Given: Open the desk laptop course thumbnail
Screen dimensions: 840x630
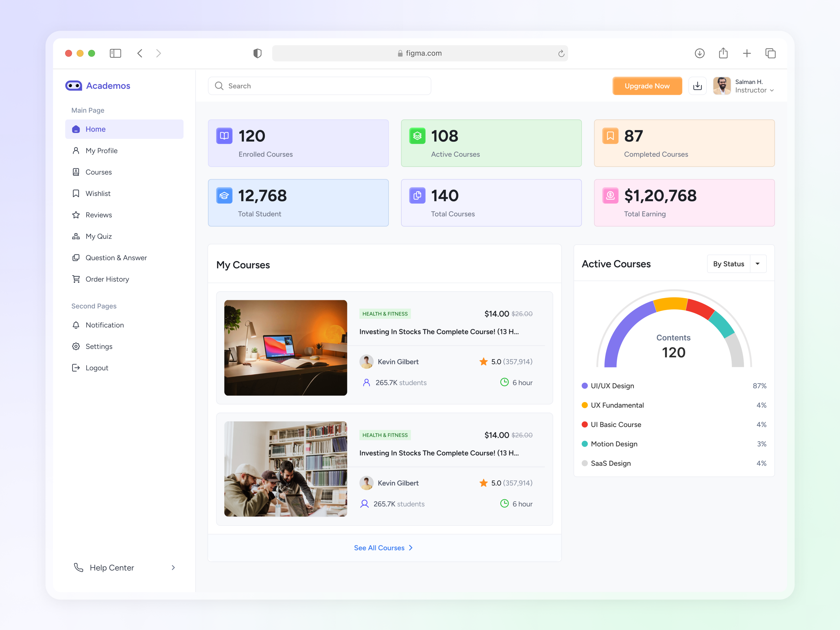Looking at the screenshot, I should (286, 348).
